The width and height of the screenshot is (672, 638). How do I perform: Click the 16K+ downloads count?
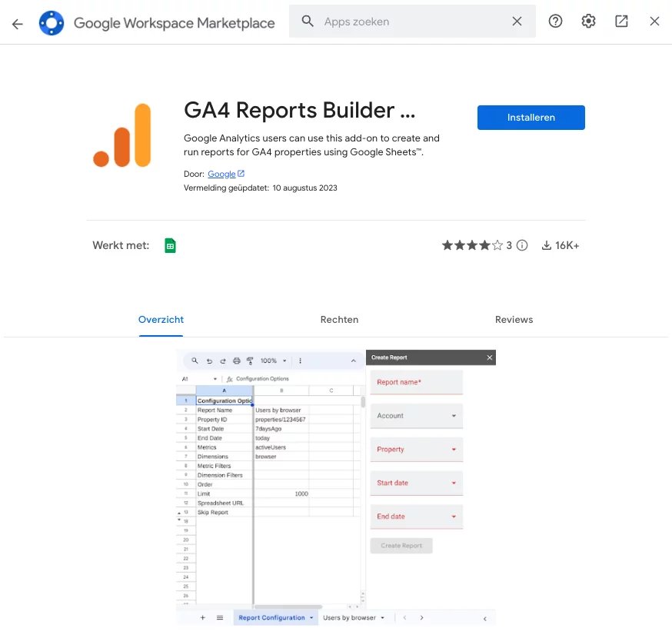pos(561,246)
